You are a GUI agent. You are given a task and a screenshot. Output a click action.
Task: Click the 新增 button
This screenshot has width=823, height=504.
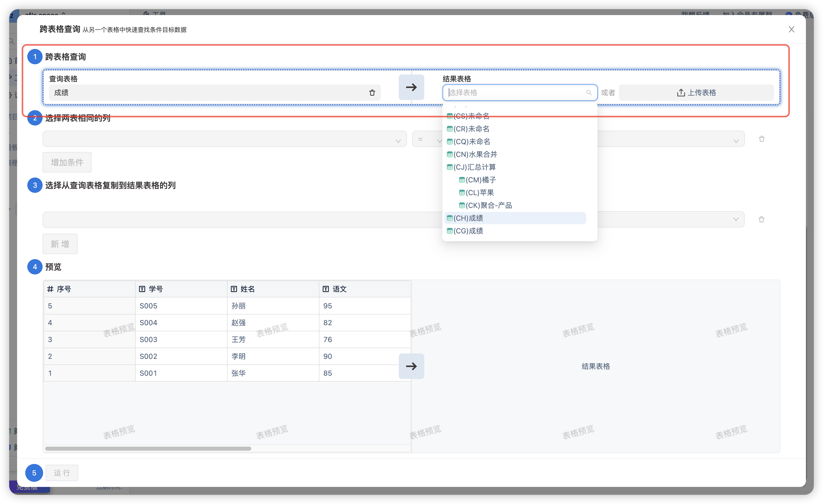60,244
